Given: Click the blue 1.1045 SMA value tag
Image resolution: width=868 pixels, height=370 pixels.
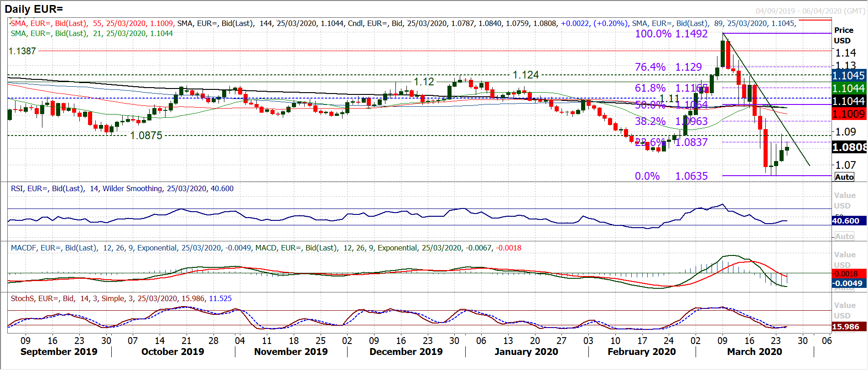Looking at the screenshot, I should (849, 75).
